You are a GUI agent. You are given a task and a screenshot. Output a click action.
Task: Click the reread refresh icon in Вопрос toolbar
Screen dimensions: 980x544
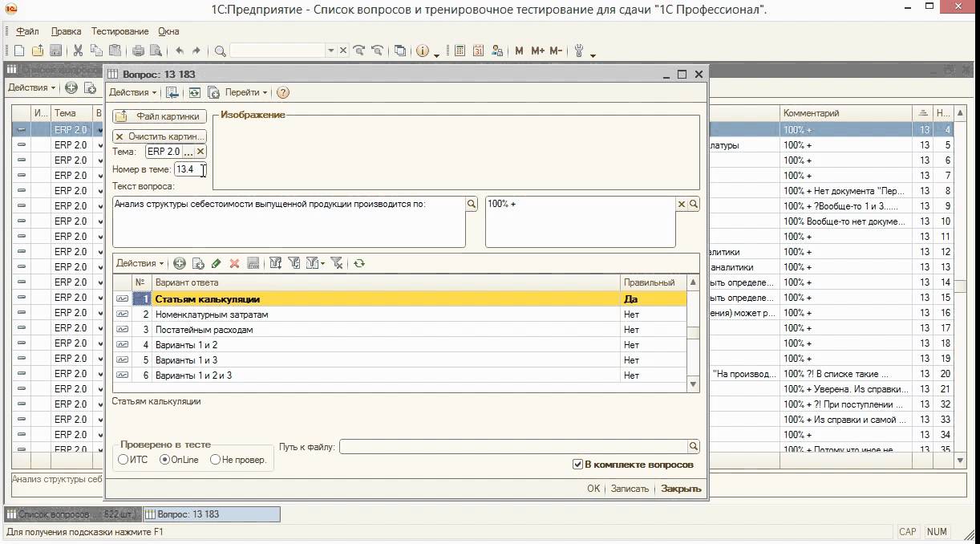click(194, 92)
